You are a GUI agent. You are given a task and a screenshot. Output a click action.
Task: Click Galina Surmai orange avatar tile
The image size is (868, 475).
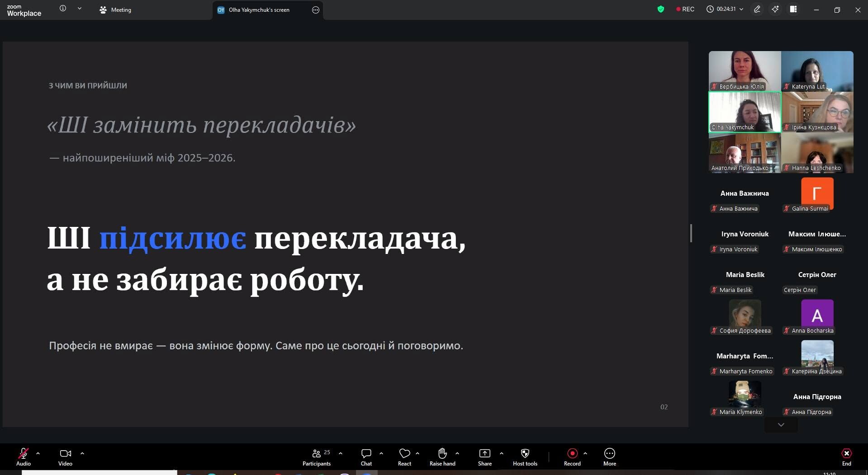[x=817, y=193]
